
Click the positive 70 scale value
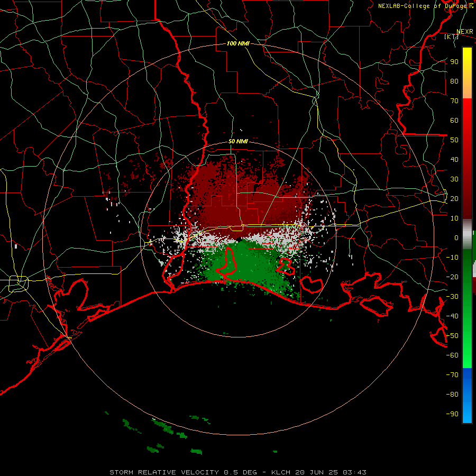point(454,101)
